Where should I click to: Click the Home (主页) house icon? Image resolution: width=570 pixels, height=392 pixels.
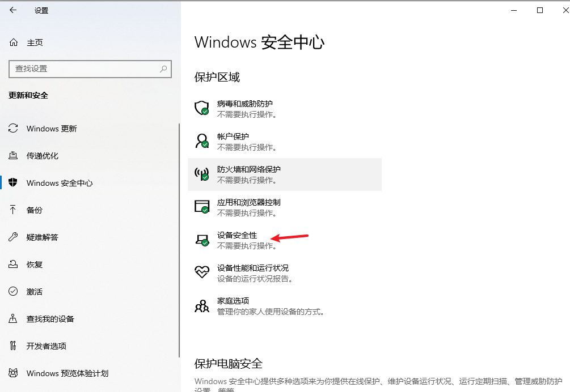coord(14,42)
